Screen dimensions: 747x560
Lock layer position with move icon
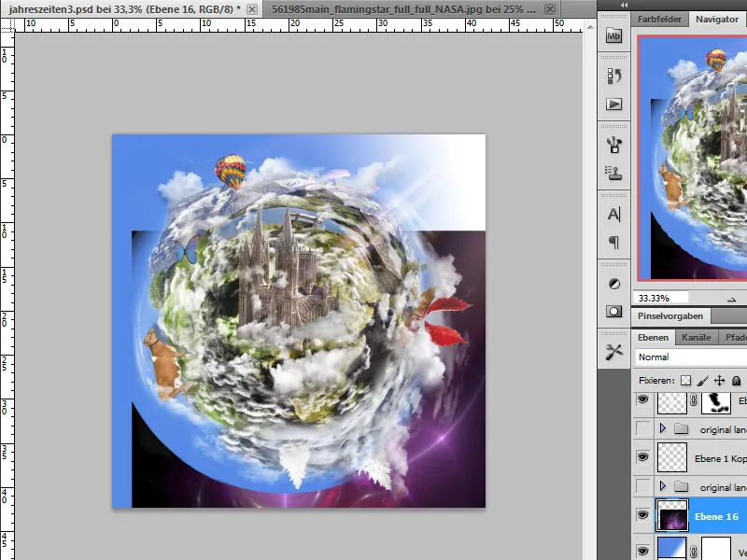pos(719,381)
